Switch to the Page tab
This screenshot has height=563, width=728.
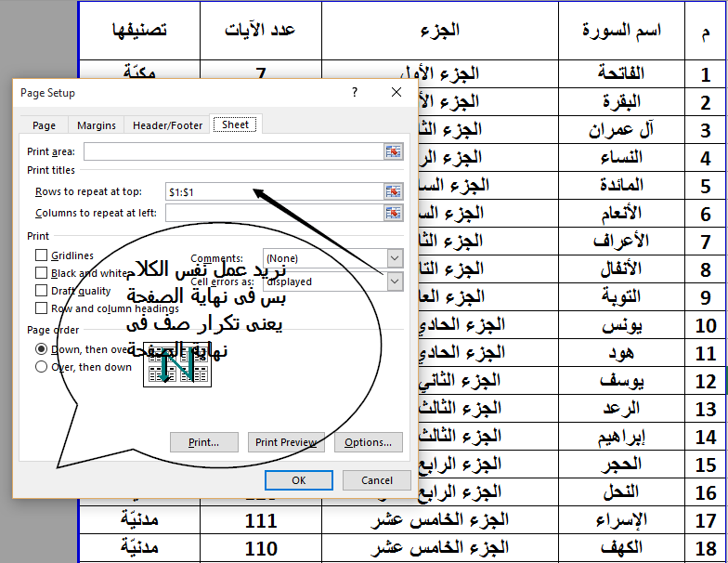click(45, 125)
